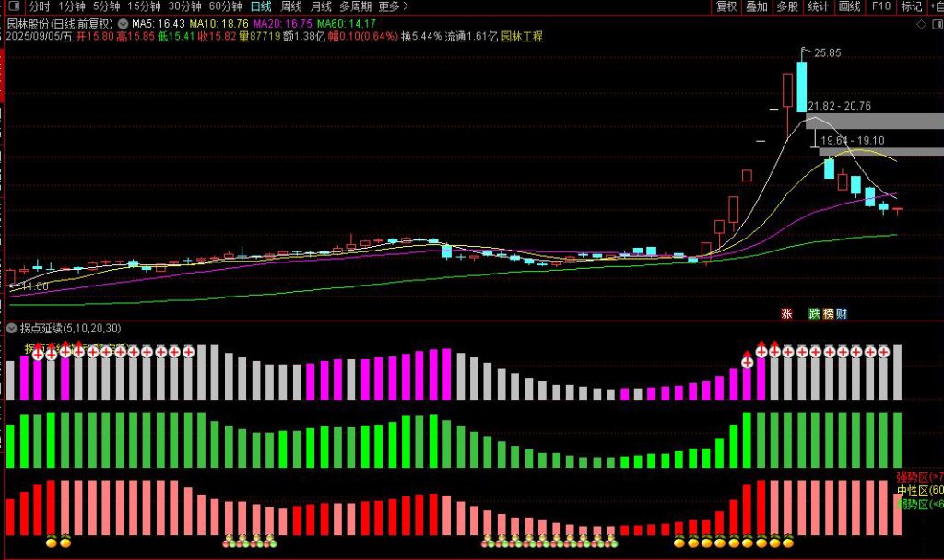
Task: Click the 财 marker icon
Action: tap(841, 313)
